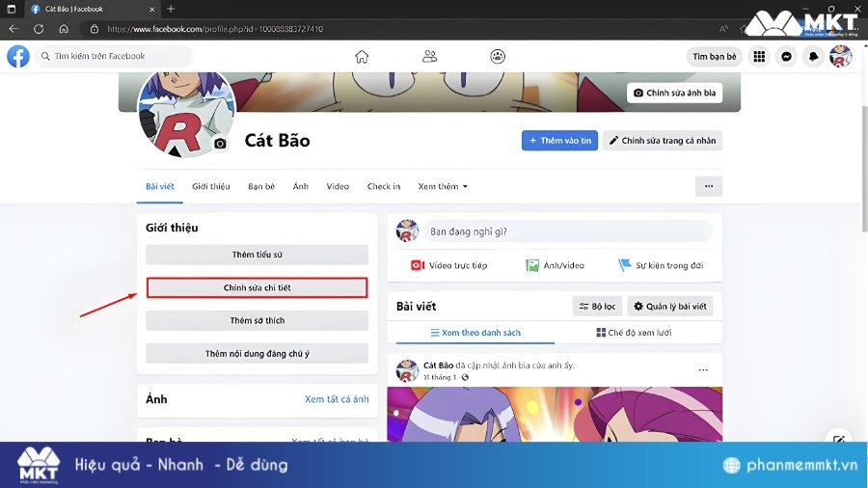Click Chỉnh sửa trang cá nhân button
This screenshot has height=488, width=868.
click(662, 141)
